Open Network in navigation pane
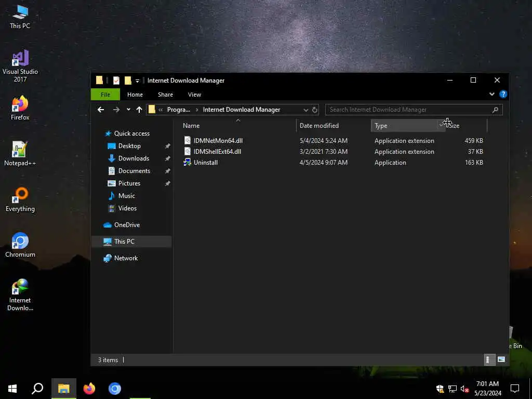The width and height of the screenshot is (532, 399). tap(126, 258)
